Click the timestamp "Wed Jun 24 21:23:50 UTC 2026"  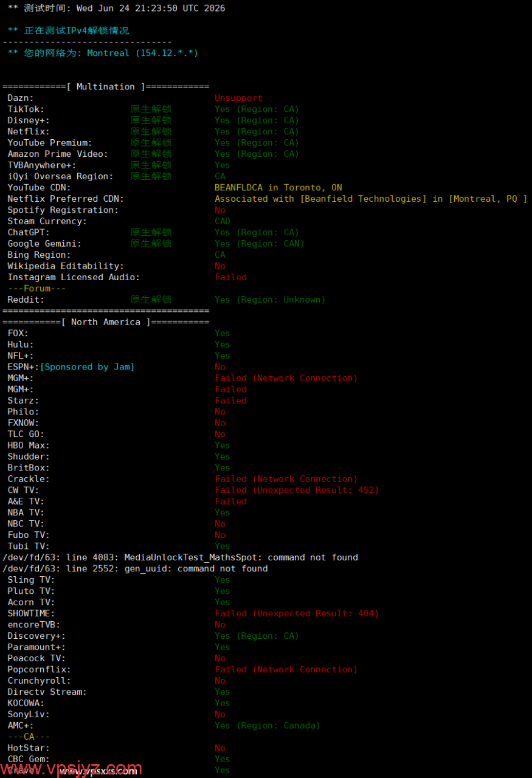pyautogui.click(x=151, y=9)
